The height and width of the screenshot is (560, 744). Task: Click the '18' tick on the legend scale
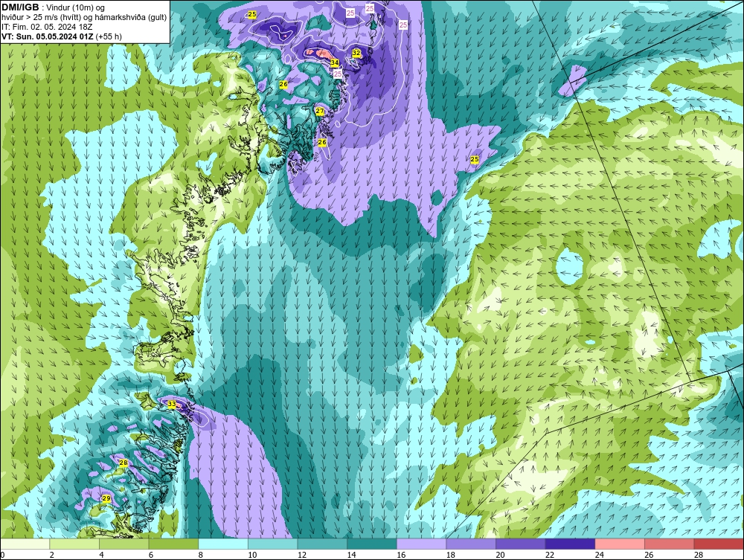coord(450,555)
